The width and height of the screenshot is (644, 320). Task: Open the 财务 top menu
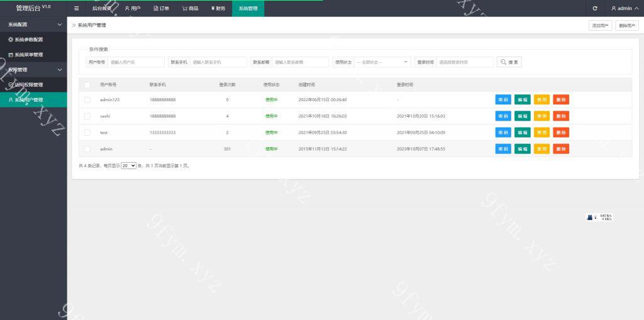click(218, 8)
